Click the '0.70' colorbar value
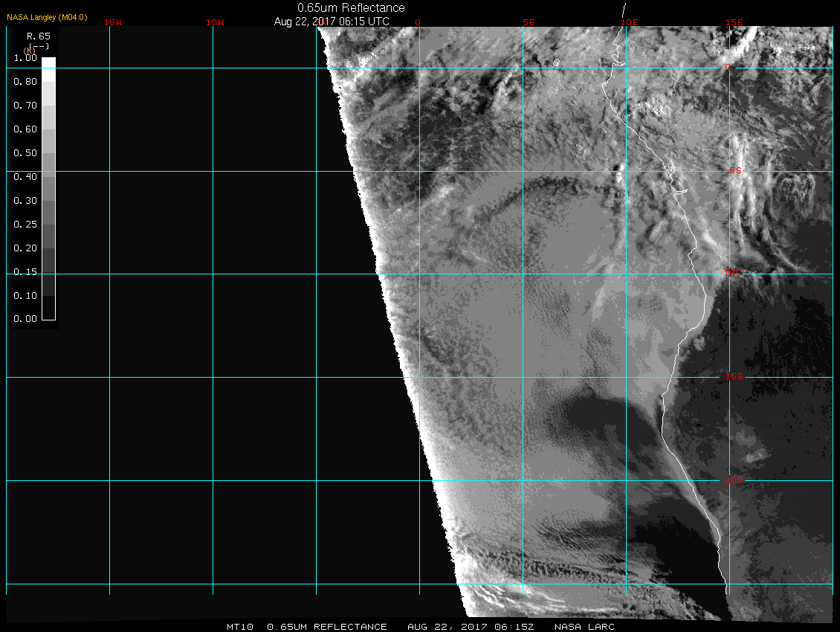 click(x=25, y=106)
